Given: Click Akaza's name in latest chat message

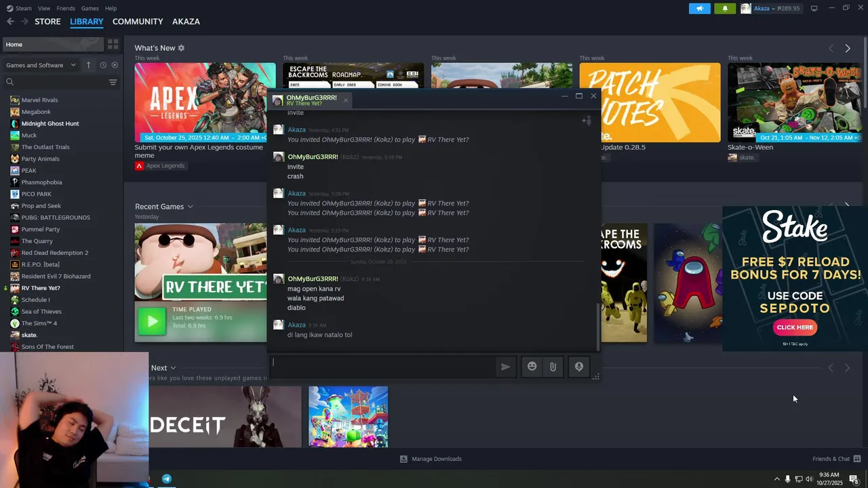Looking at the screenshot, I should tap(296, 325).
